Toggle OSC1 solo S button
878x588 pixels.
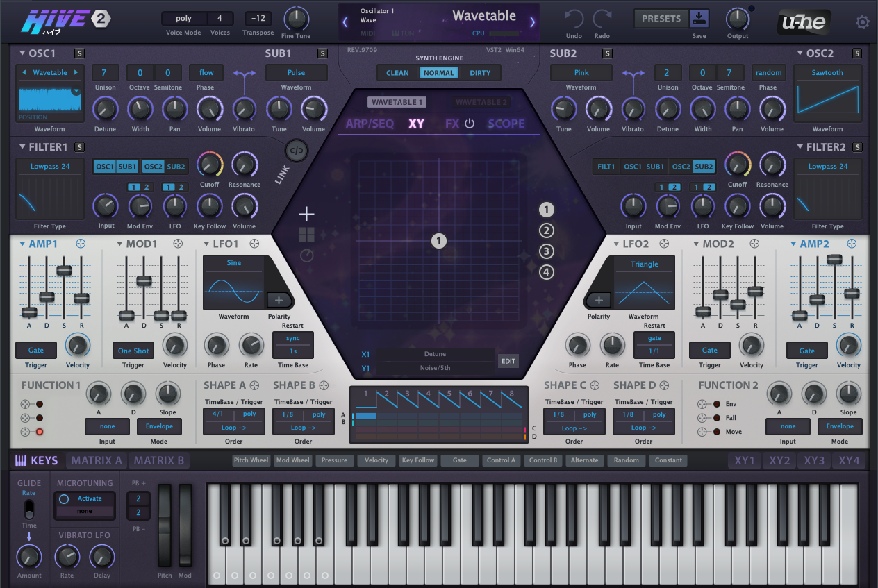79,53
